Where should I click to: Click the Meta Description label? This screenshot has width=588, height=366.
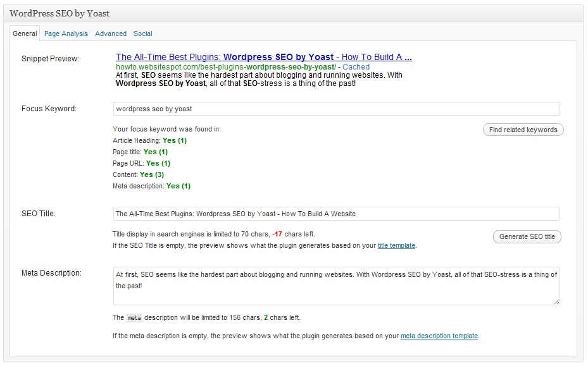pos(51,273)
